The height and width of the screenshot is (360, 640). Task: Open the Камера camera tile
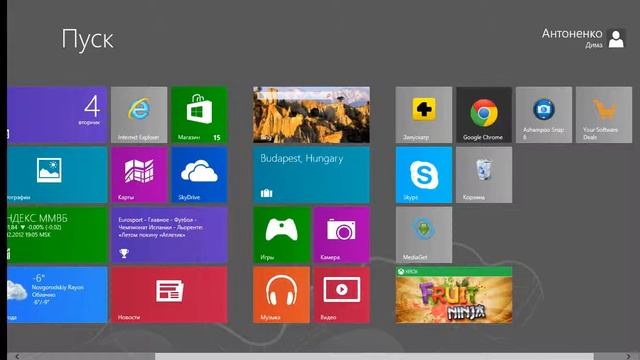point(342,235)
